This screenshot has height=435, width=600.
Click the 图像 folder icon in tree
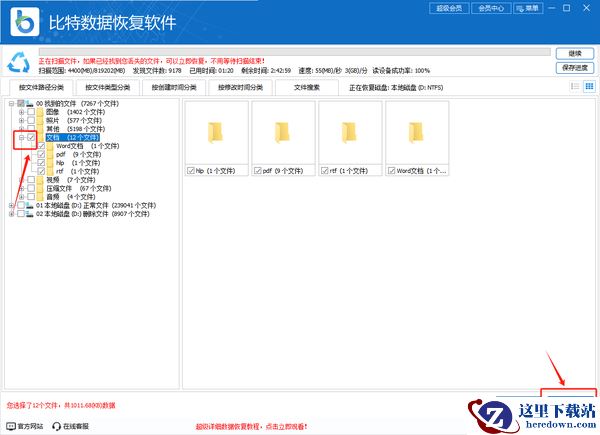(40, 112)
